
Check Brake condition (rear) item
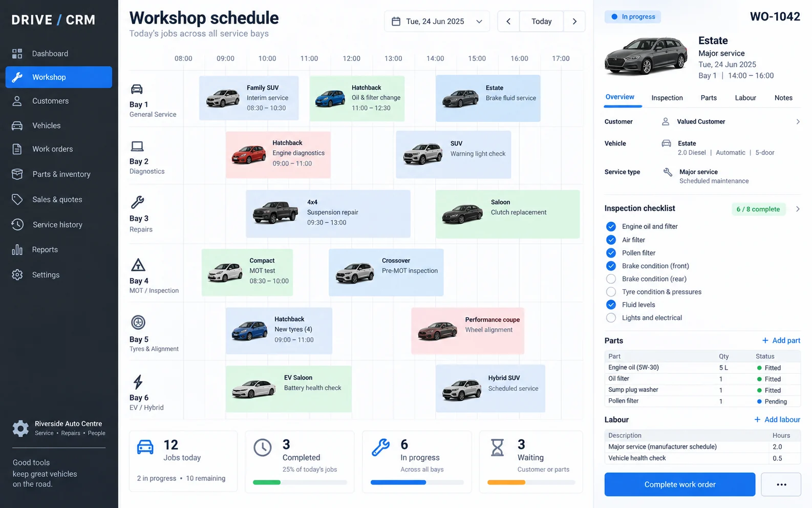(x=611, y=279)
